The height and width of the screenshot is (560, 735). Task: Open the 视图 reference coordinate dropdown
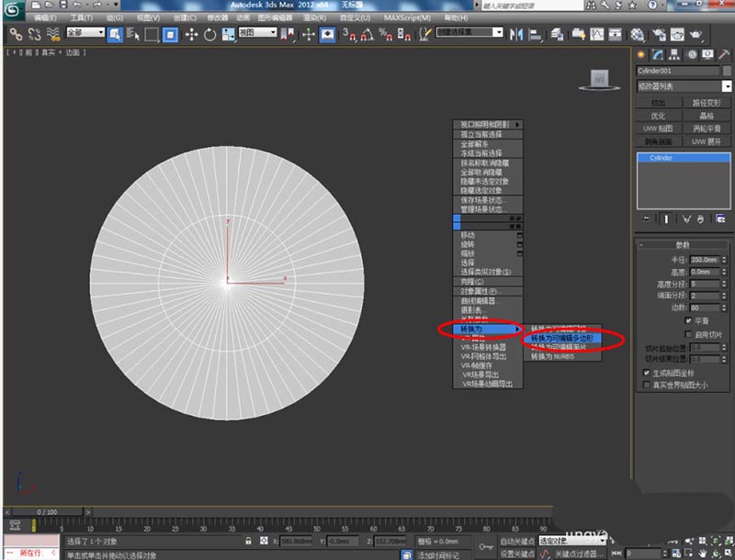259,33
